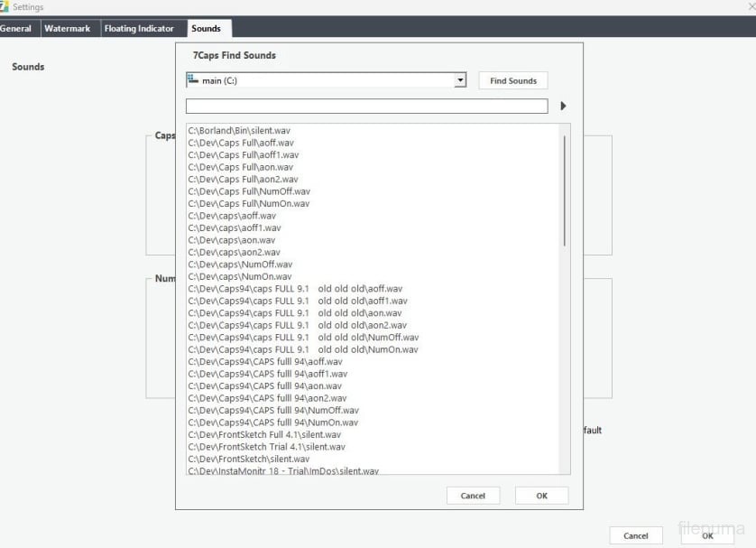This screenshot has height=548, width=756.
Task: Select C:\Dev\Caps94\CAPS fulll 94\NumOff.wav
Action: tap(273, 411)
